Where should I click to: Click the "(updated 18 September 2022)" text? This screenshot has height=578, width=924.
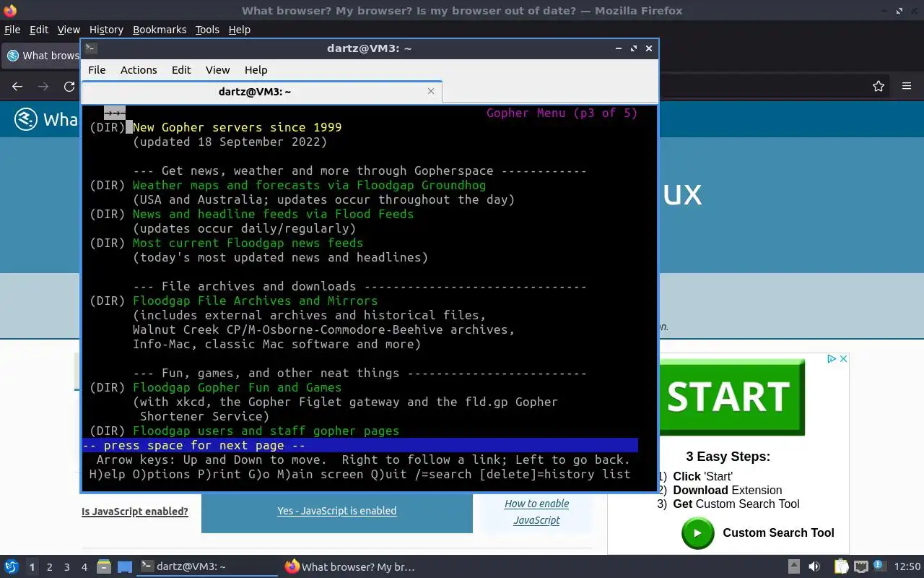point(230,142)
